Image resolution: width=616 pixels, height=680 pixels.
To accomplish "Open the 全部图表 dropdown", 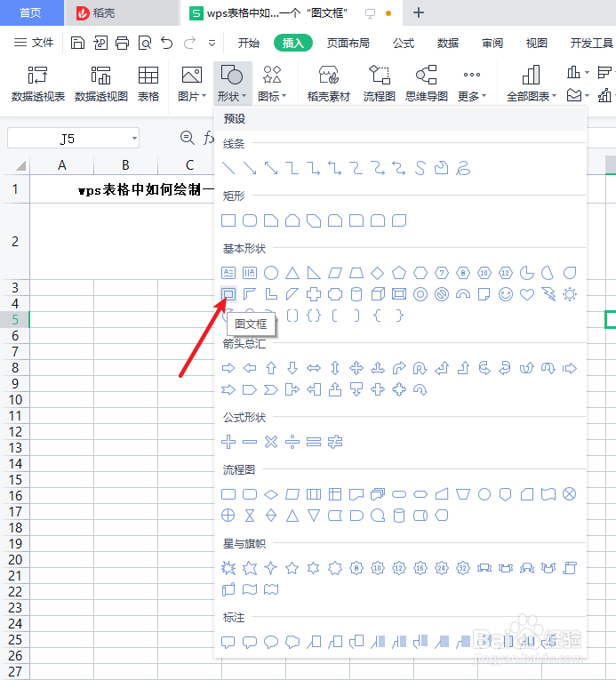I will pos(532,84).
